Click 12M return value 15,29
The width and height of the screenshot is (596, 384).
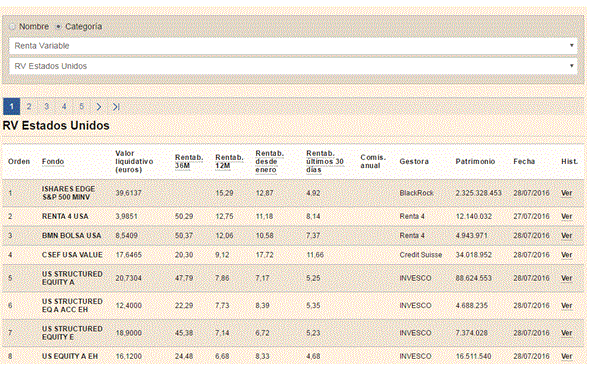tap(224, 193)
